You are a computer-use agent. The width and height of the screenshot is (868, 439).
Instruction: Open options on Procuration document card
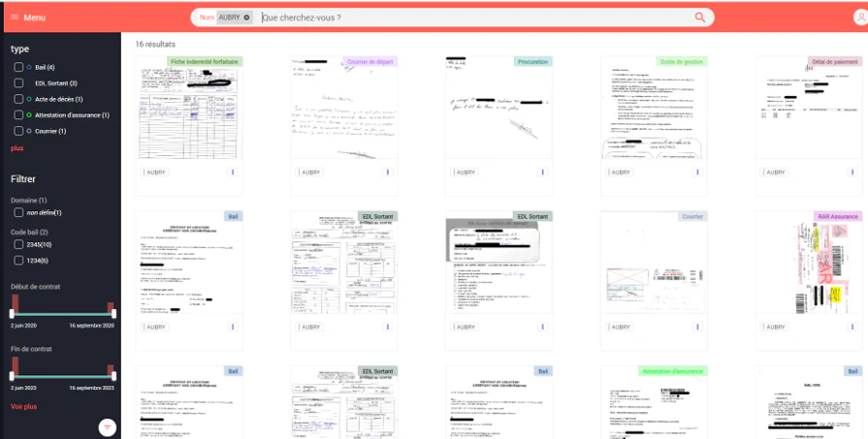(x=542, y=172)
